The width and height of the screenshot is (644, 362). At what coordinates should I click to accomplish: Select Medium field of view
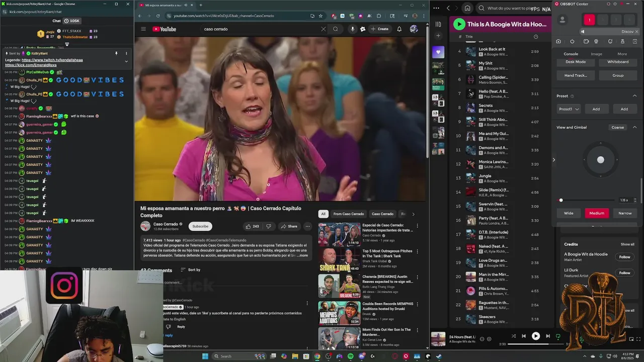point(597,213)
